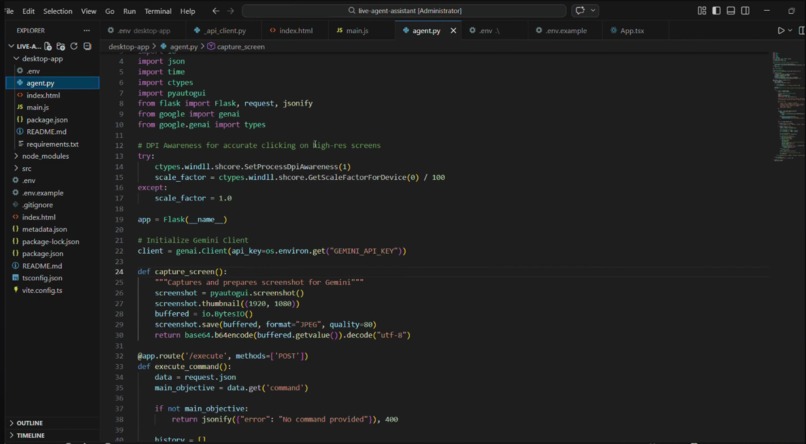
Task: Expand the node_modules folder
Action: coord(16,156)
